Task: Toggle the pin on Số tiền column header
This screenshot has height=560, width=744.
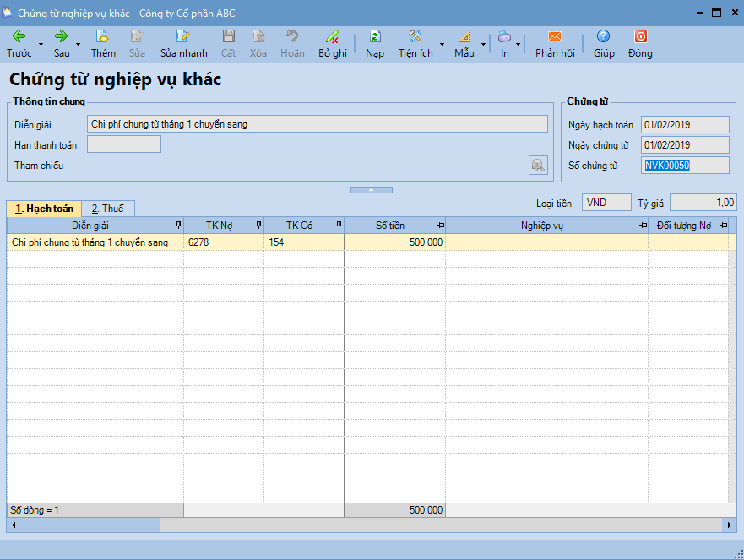Action: coord(440,225)
